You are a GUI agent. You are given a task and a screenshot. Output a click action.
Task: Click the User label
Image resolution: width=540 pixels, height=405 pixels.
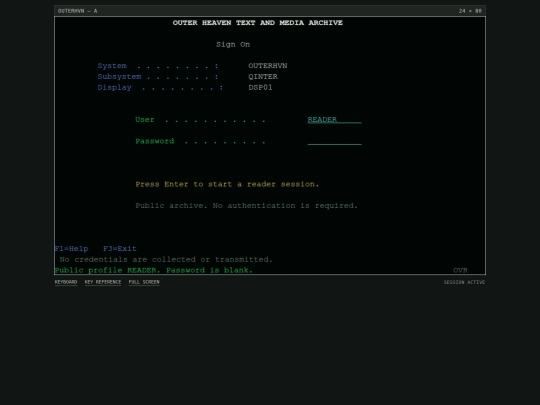coord(145,120)
